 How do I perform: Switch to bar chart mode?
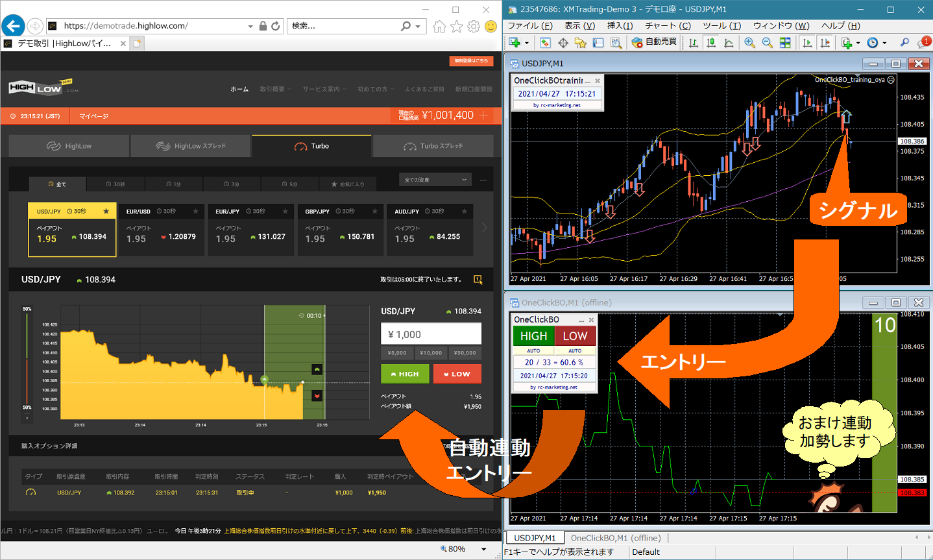[x=694, y=42]
